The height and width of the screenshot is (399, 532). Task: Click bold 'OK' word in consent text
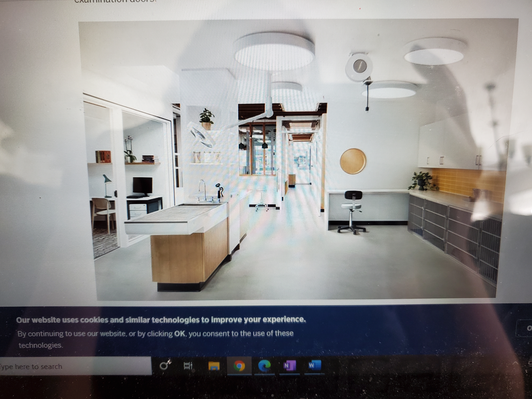pos(180,334)
